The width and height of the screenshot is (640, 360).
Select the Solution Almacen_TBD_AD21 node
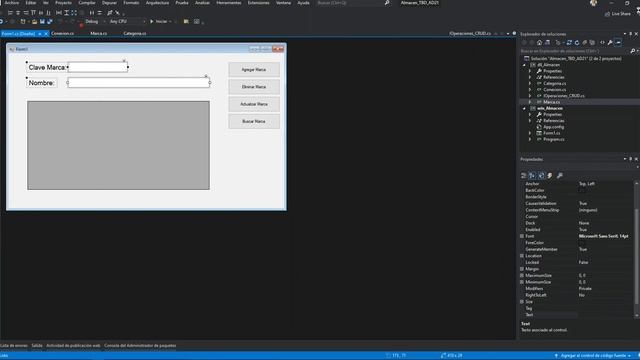[x=576, y=58]
